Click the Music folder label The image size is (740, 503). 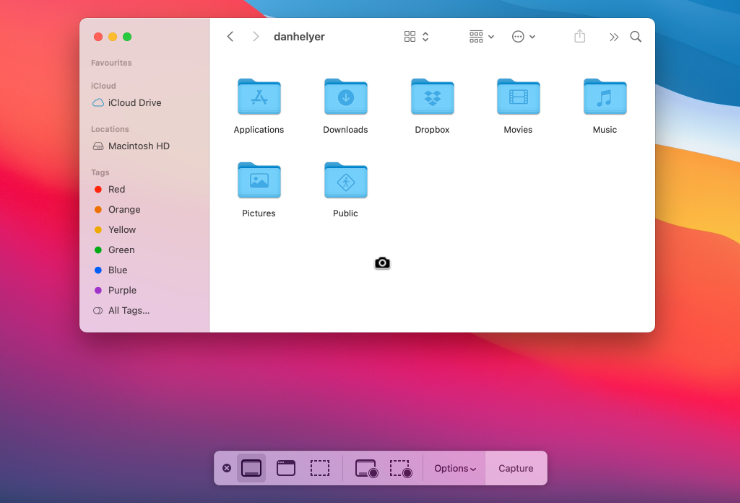(605, 130)
